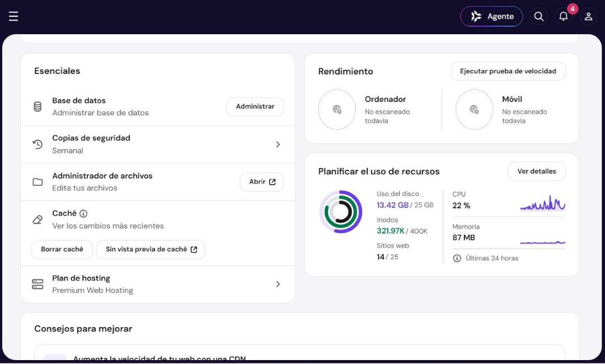The image size is (605, 364).
Task: Click the Copias de seguridad history icon
Action: [38, 144]
